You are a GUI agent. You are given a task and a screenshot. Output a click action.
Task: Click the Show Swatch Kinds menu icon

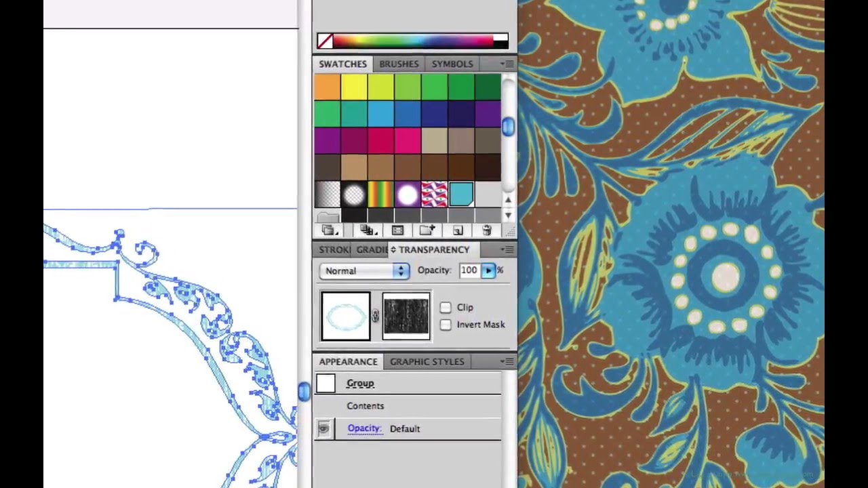point(366,230)
